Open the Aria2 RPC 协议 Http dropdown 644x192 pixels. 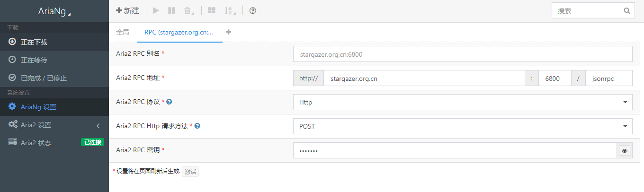pyautogui.click(x=463, y=102)
